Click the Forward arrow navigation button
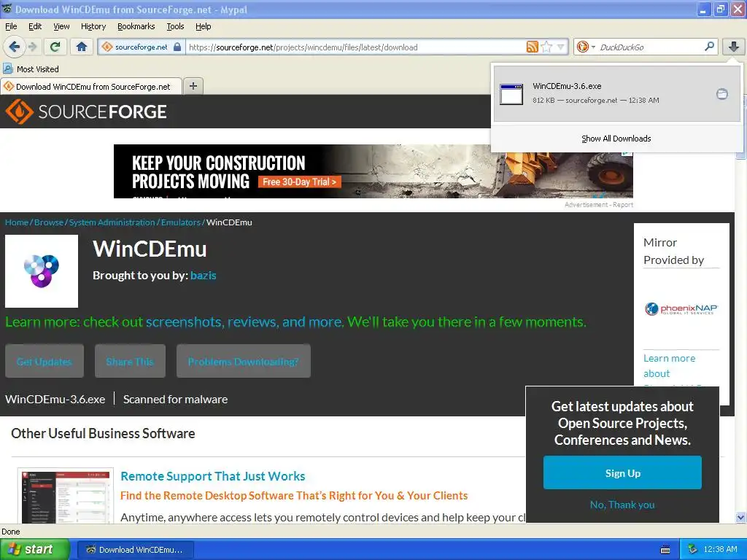747x560 pixels. (x=32, y=47)
